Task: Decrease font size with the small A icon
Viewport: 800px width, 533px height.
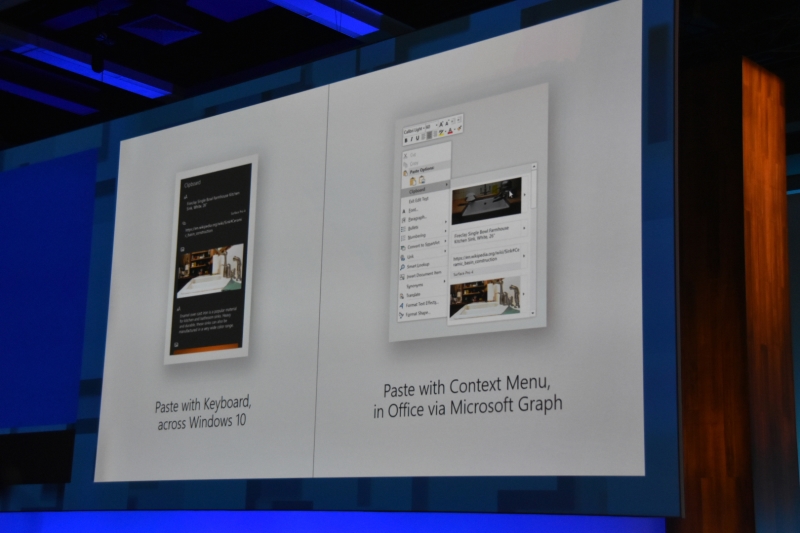Action: point(447,123)
